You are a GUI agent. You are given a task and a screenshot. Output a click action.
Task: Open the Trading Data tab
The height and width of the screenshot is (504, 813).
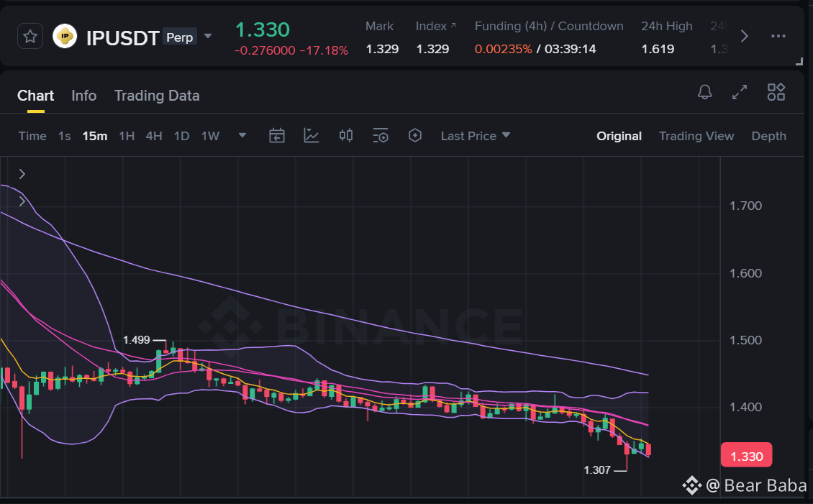click(157, 96)
